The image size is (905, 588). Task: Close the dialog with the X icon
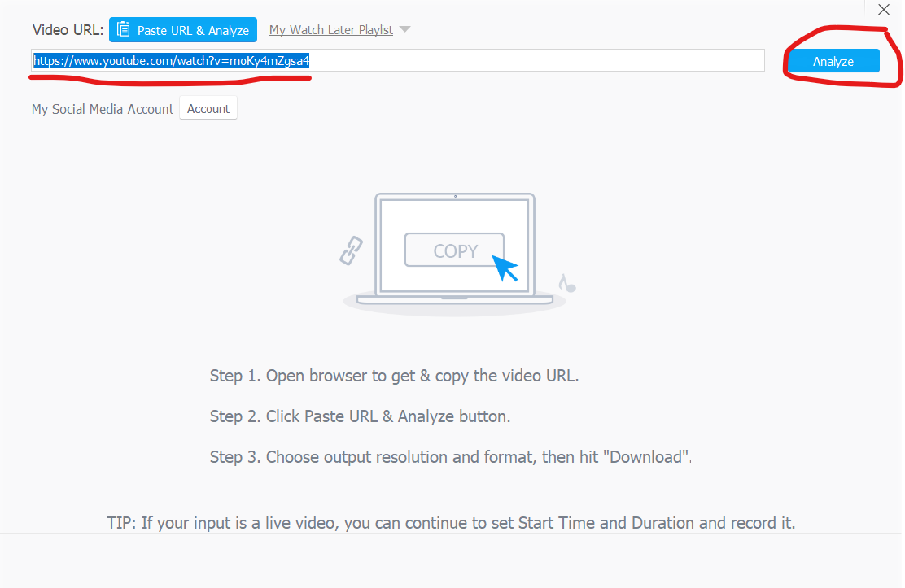point(884,10)
